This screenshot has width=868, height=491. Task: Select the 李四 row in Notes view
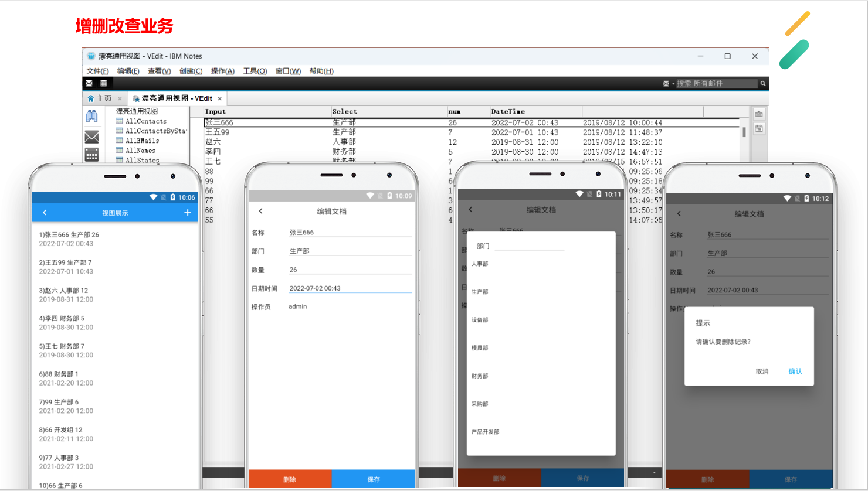point(472,152)
